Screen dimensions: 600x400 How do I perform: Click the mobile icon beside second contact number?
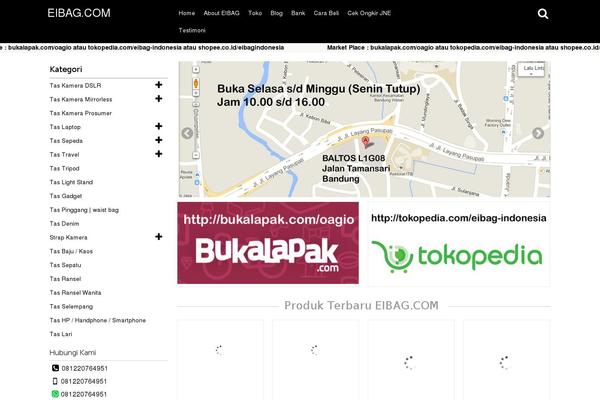55,381
